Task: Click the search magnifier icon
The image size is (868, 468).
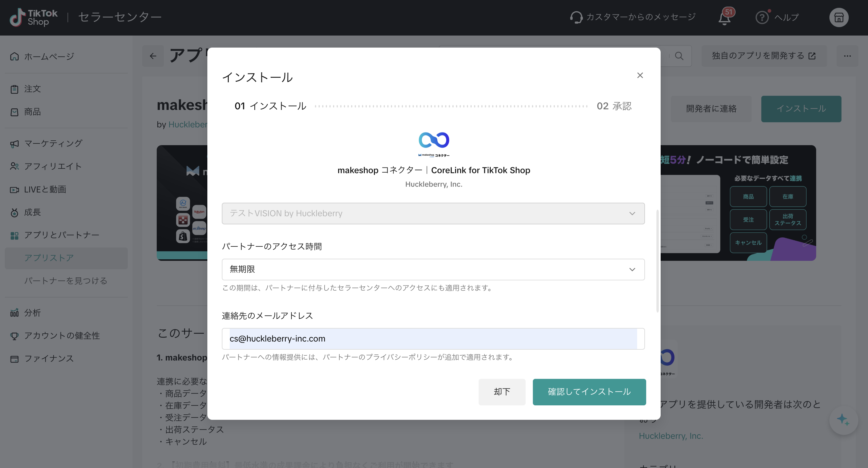Action: click(x=679, y=56)
